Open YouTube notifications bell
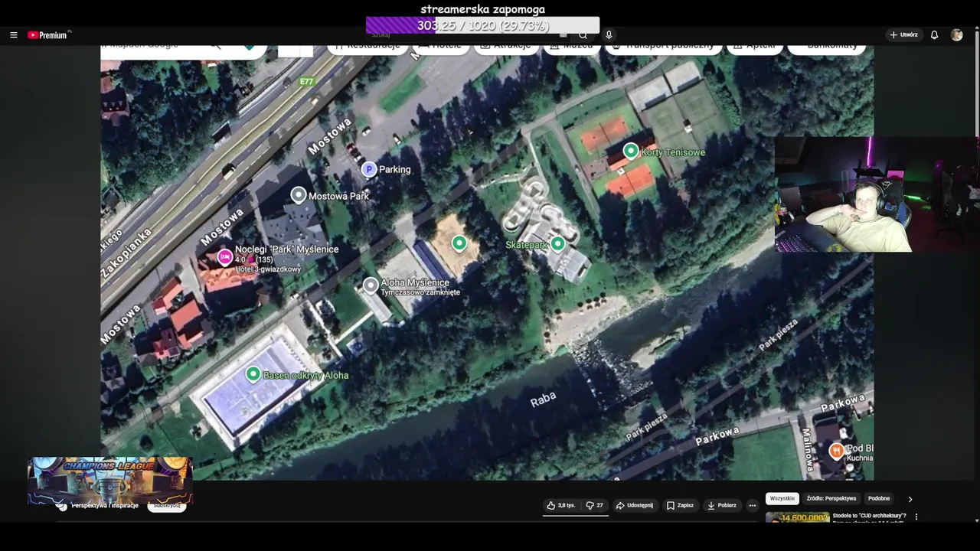Screen dimensions: 980x551 coord(934,35)
